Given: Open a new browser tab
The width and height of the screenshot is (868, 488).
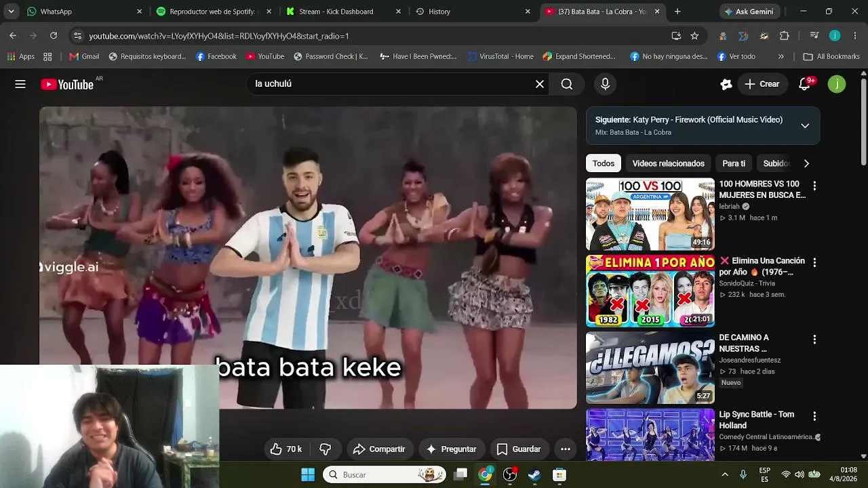Looking at the screenshot, I should (677, 12).
